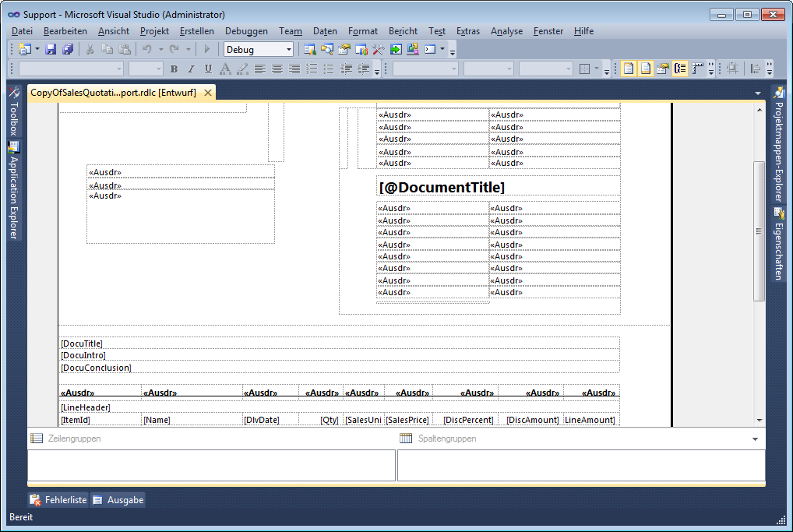Center-align the selected text
The height and width of the screenshot is (532, 793).
[277, 69]
